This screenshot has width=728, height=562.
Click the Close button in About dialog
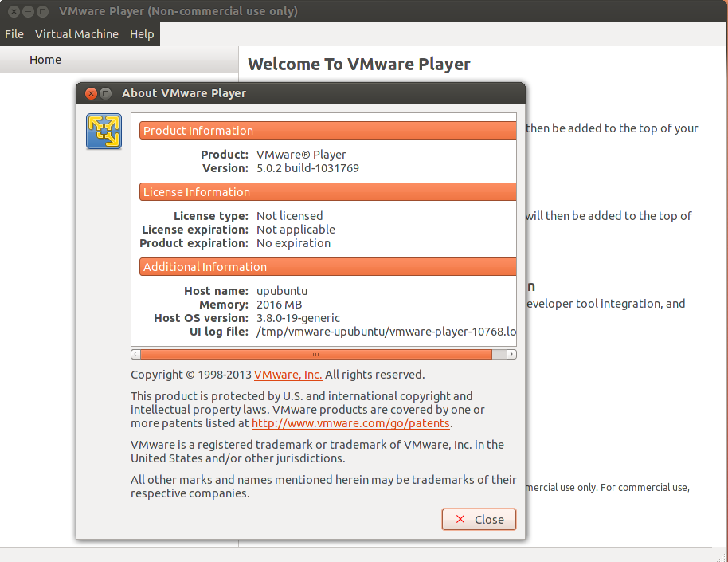tap(479, 519)
